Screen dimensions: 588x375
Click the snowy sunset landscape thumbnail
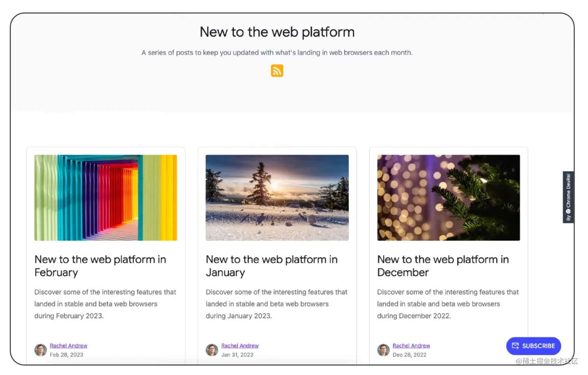coord(277,198)
